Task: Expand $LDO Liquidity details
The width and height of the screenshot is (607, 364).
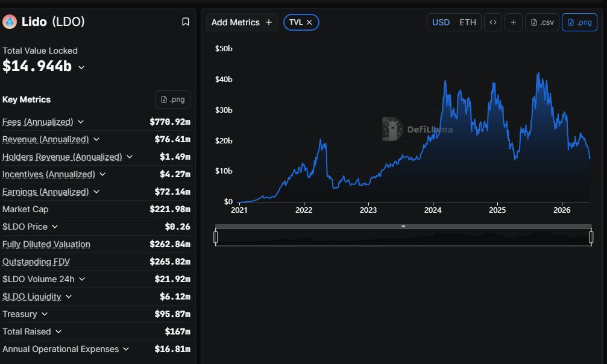Action: pos(69,297)
